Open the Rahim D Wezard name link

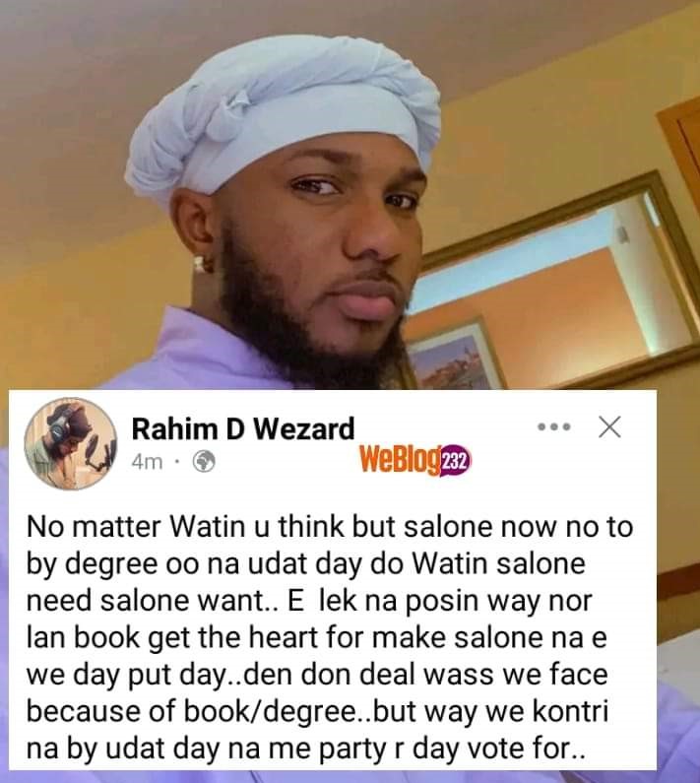(243, 429)
